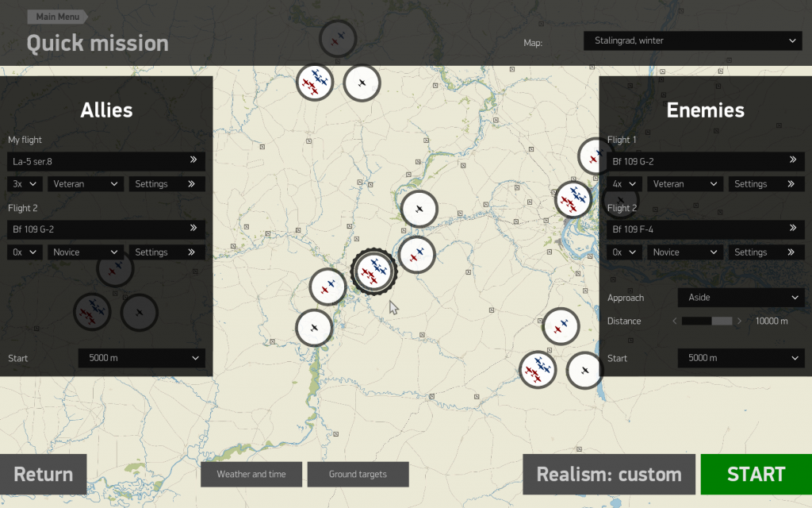Click the multi-plane group icon at map top
The width and height of the screenshot is (812, 508).
pos(315,82)
